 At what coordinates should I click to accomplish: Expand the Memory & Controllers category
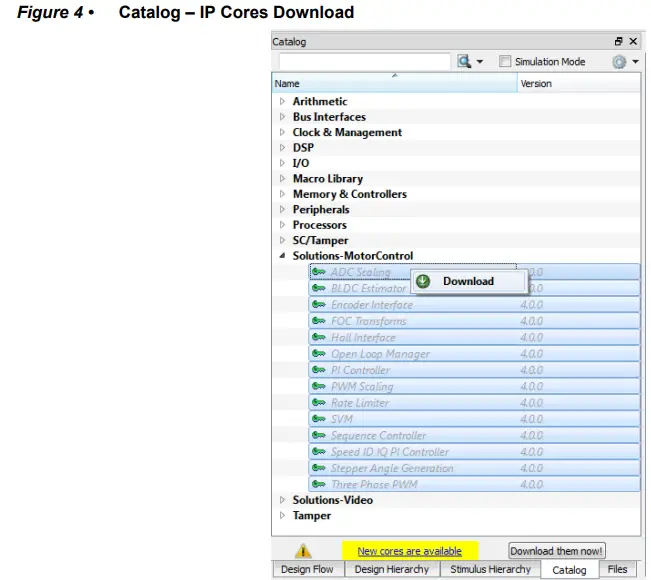coord(283,194)
